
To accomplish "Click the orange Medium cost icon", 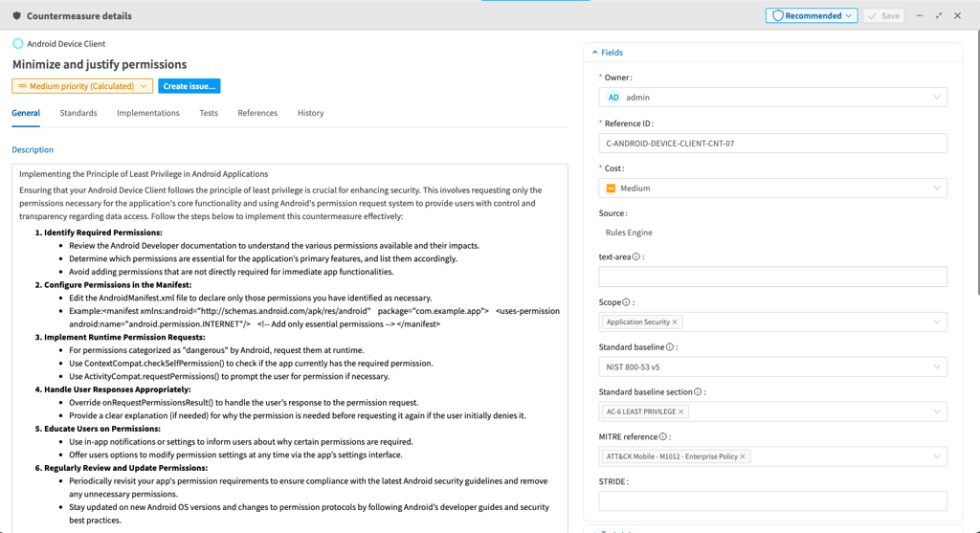I will (611, 189).
